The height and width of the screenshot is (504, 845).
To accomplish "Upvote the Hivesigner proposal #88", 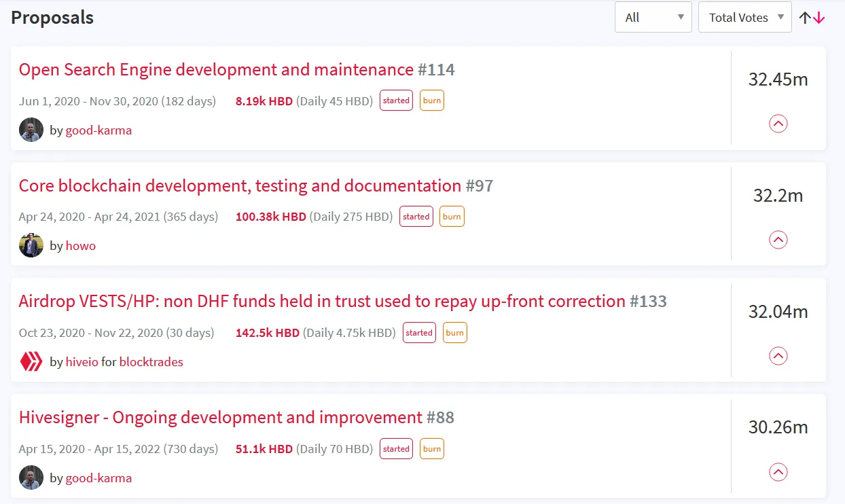I will click(778, 472).
